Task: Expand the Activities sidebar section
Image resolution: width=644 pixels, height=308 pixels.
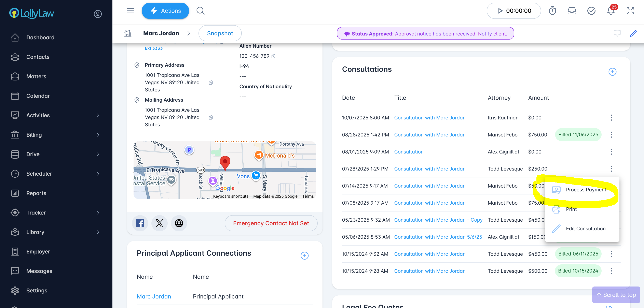Action: point(98,115)
